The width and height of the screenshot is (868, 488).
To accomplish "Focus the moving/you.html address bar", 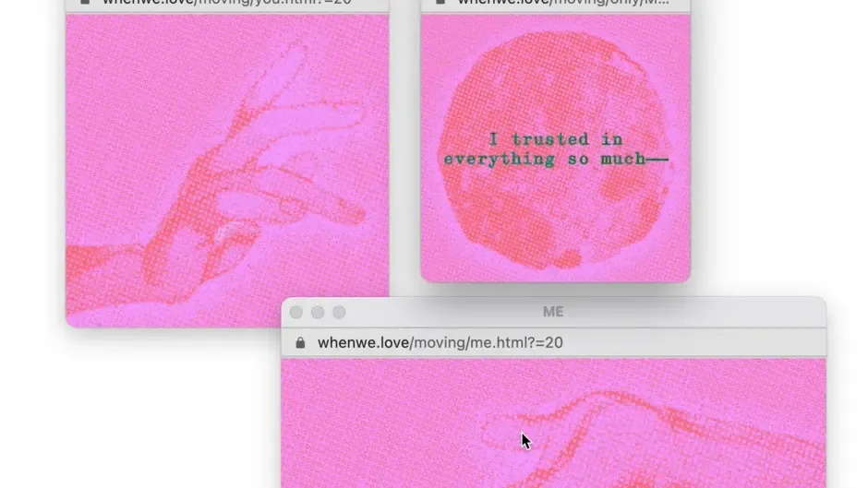I will coord(227,5).
